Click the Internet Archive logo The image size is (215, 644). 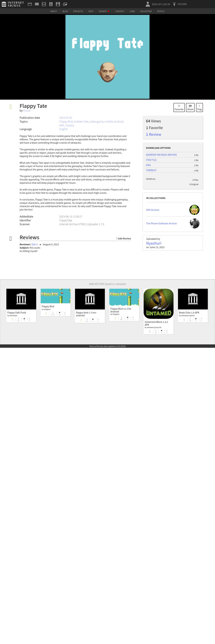13,4
